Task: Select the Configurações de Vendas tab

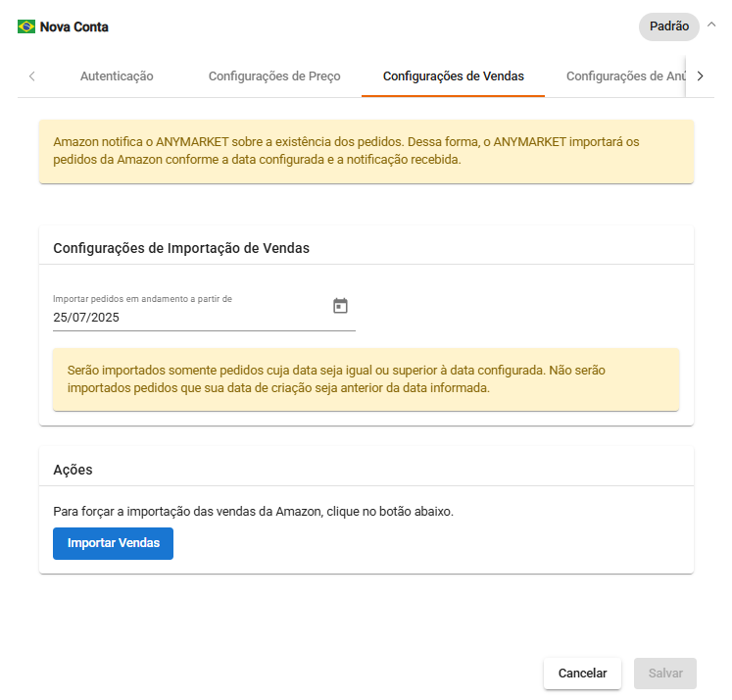Action: (x=453, y=75)
